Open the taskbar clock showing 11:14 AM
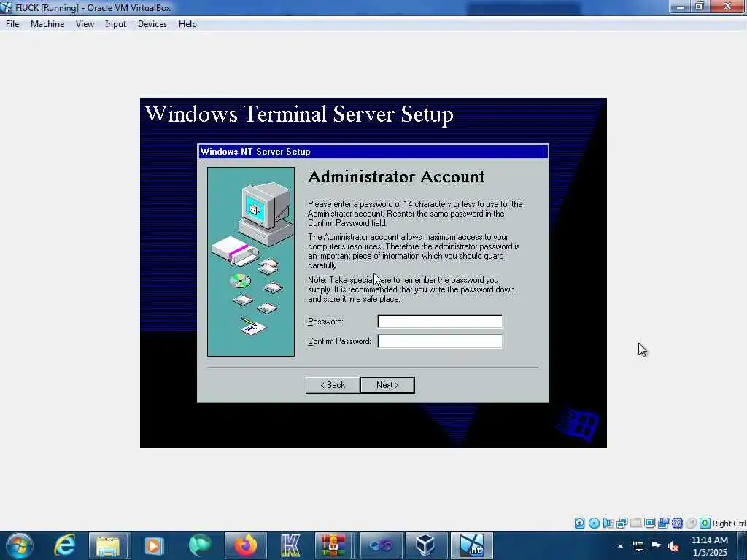The width and height of the screenshot is (747, 560). coord(709,546)
